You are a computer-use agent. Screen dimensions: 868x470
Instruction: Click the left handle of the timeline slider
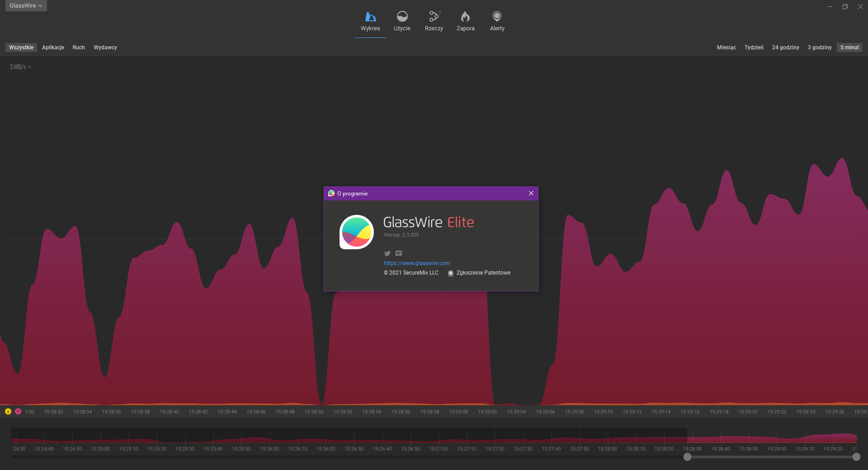pyautogui.click(x=687, y=457)
